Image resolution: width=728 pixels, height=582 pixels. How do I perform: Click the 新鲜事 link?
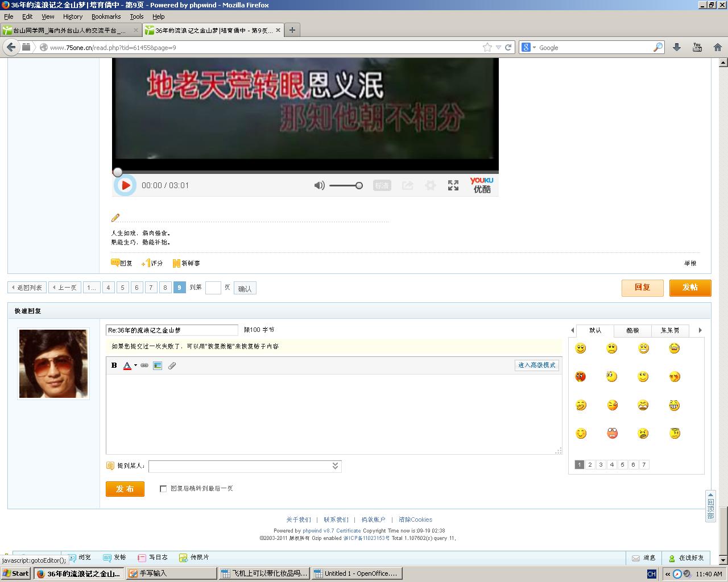[x=187, y=263]
